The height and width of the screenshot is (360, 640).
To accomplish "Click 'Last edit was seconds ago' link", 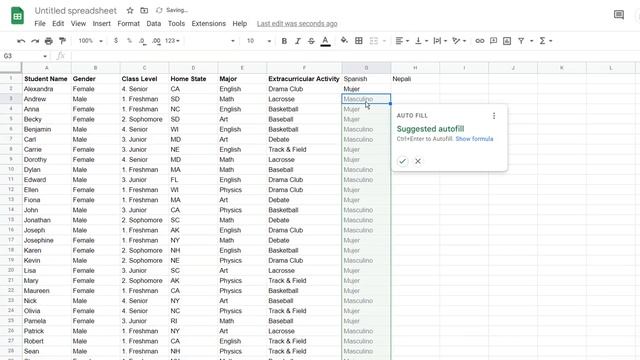I will pos(297,24).
